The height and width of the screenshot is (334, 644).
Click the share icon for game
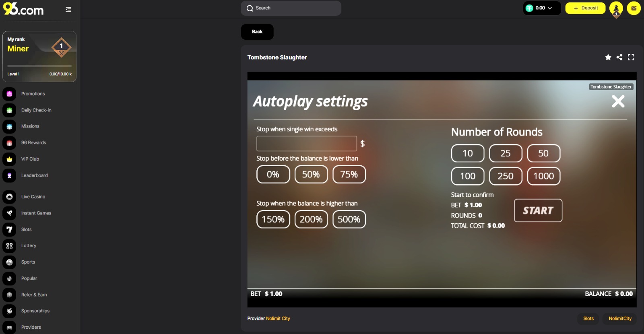[619, 58]
